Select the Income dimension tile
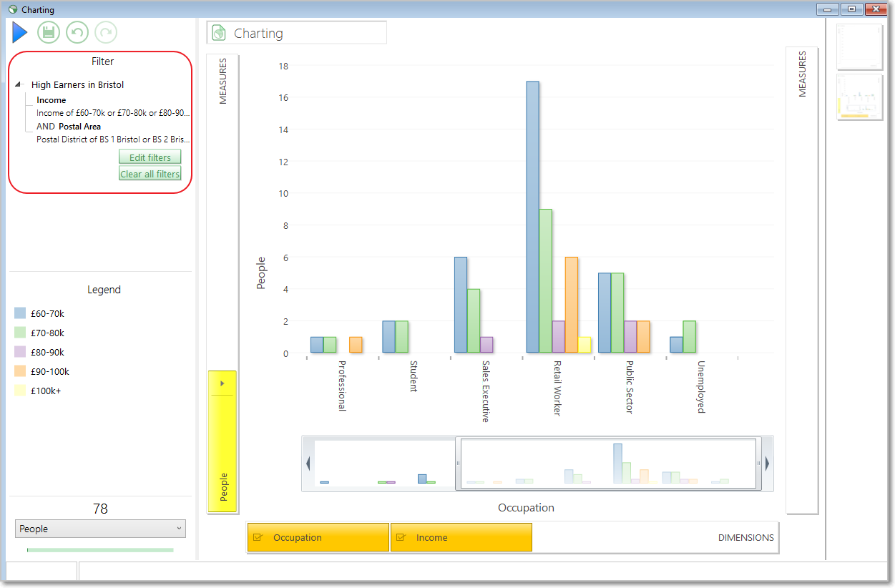The width and height of the screenshot is (895, 588). tap(461, 537)
